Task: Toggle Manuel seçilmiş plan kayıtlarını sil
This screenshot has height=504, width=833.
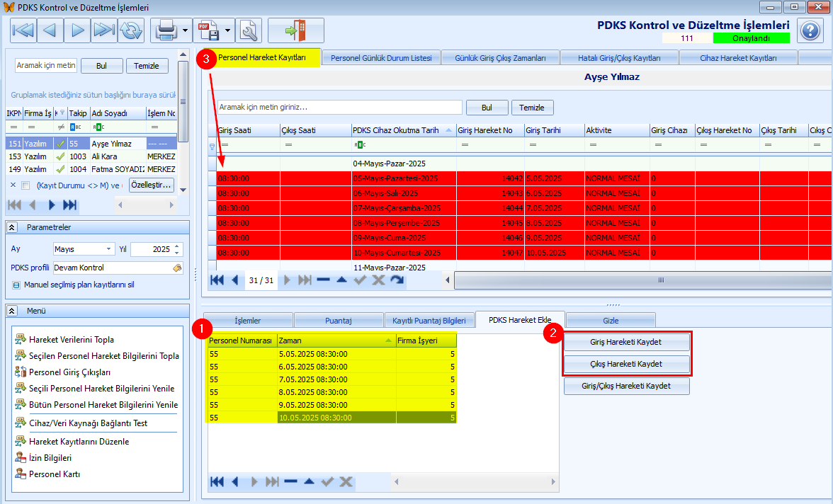Action: point(16,285)
